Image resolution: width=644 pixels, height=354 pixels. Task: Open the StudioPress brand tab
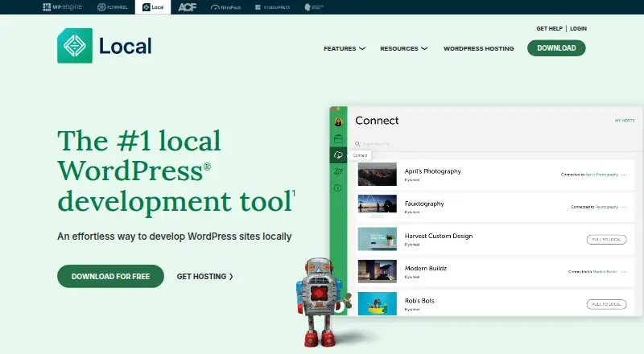click(272, 7)
